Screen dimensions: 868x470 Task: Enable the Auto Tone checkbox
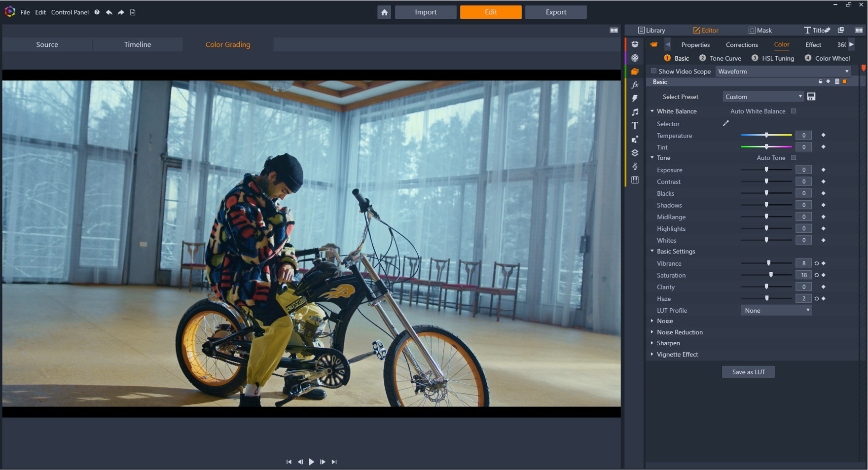pos(794,158)
